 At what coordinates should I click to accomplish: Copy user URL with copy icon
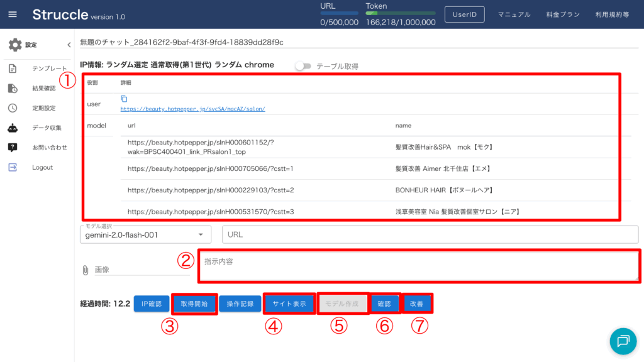[x=124, y=99]
